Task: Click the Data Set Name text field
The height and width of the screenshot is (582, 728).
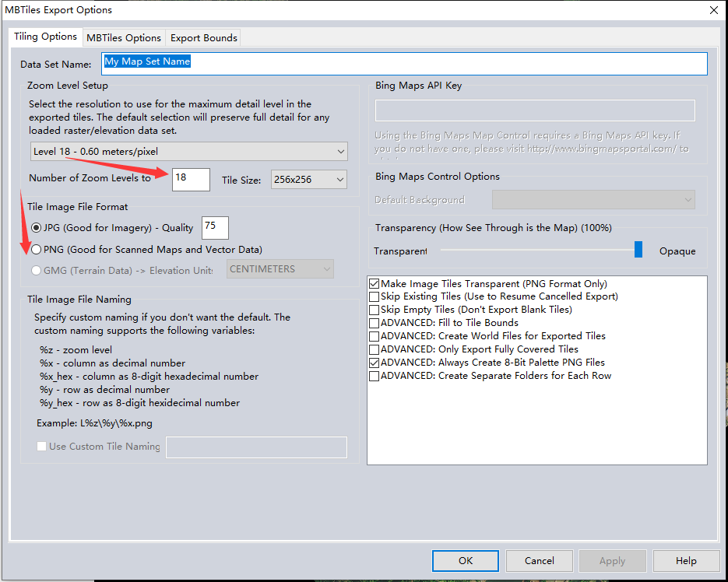Action: [404, 64]
